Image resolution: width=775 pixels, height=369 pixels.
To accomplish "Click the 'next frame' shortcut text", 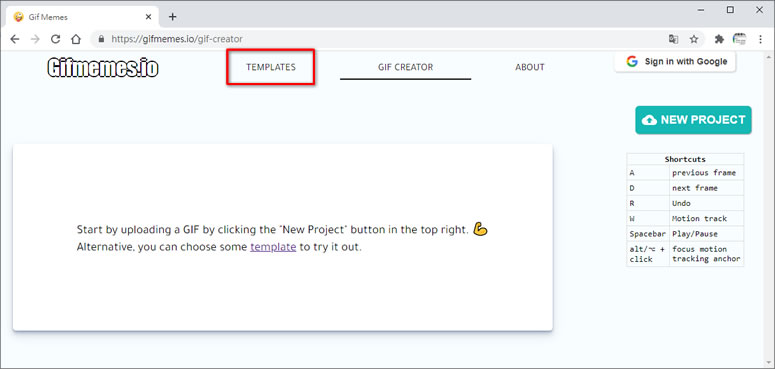I will click(x=695, y=188).
